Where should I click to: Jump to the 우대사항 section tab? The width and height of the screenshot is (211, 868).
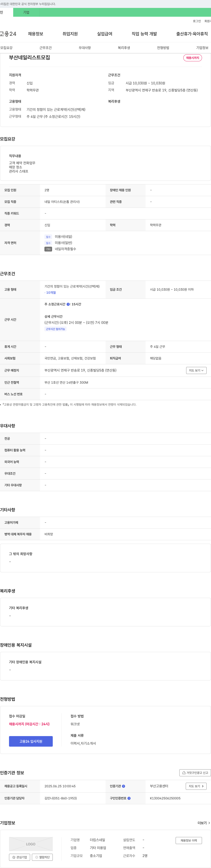85,48
